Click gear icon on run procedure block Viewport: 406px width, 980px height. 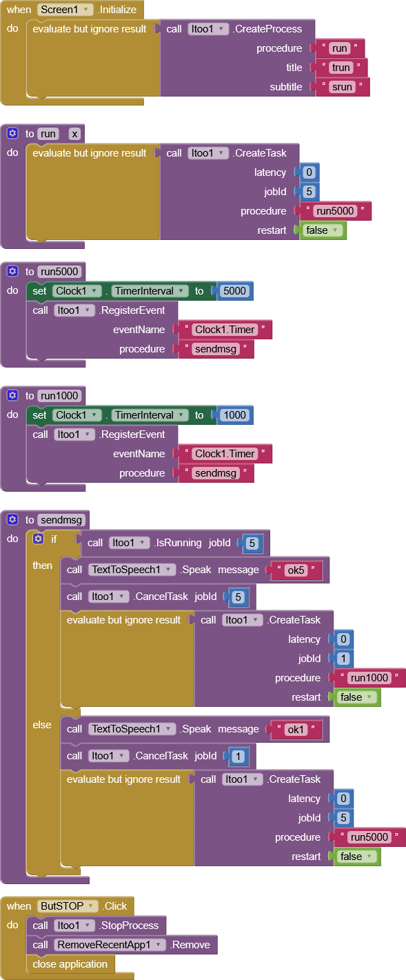point(12,134)
